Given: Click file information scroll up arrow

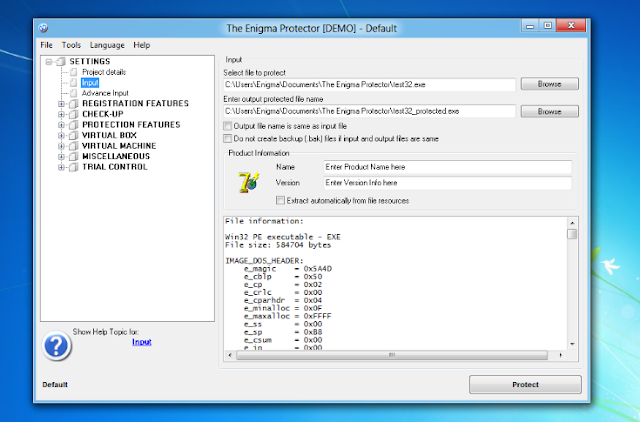Looking at the screenshot, I should (572, 223).
